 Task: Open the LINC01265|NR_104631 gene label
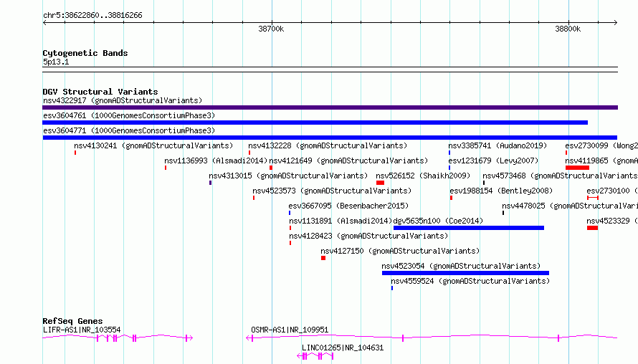(343, 348)
